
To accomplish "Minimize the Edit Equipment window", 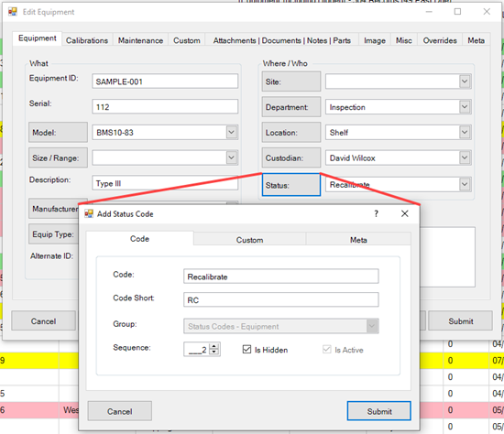I will click(429, 12).
